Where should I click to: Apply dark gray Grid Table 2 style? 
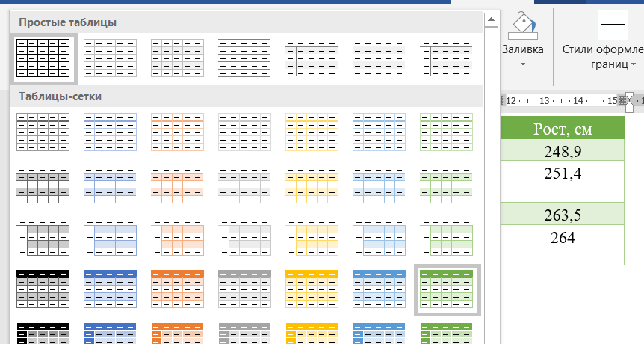tap(43, 185)
